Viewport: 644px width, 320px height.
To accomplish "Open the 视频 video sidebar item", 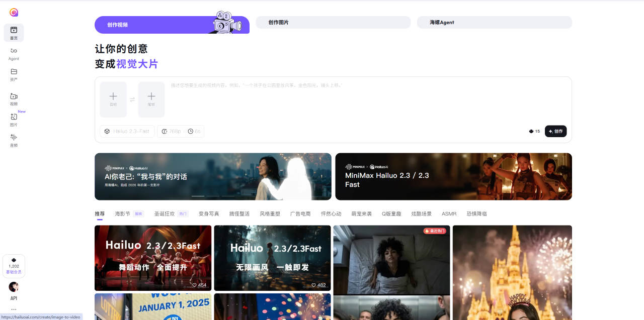I will pyautogui.click(x=14, y=99).
